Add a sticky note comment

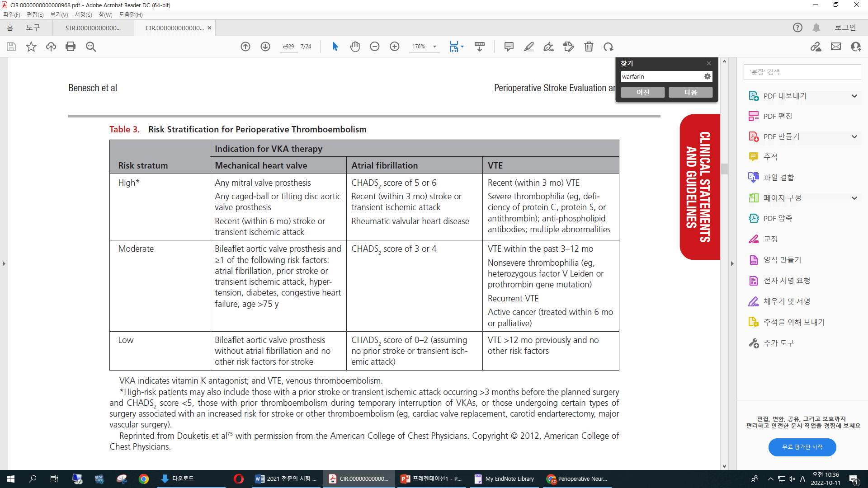509,47
